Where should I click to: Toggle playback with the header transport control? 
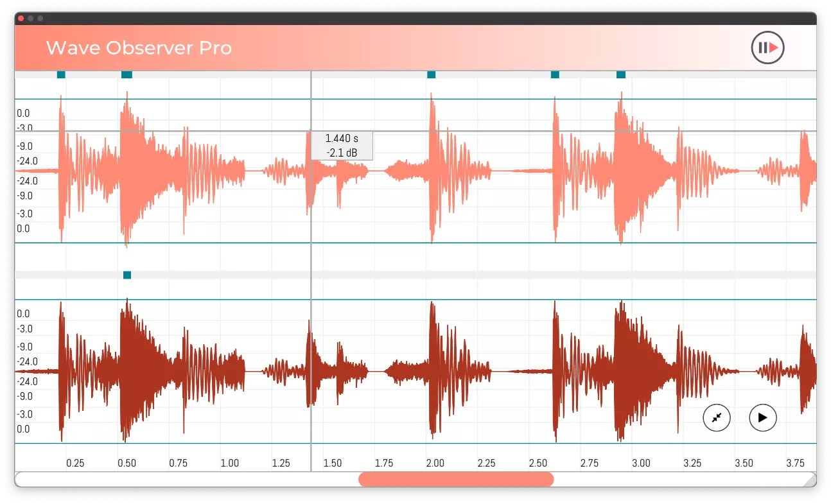(767, 48)
